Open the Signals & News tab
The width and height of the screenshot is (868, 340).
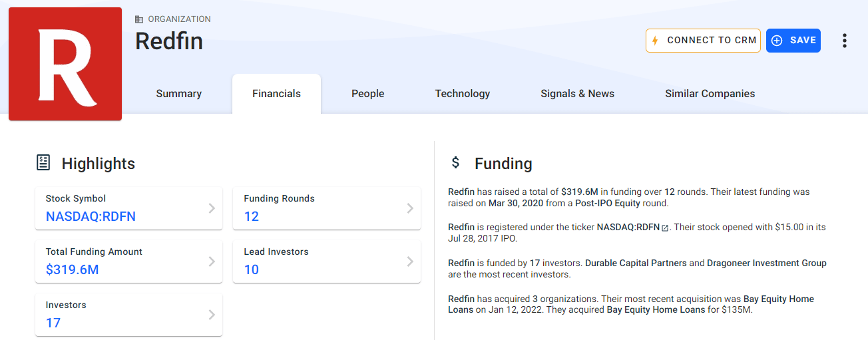578,94
